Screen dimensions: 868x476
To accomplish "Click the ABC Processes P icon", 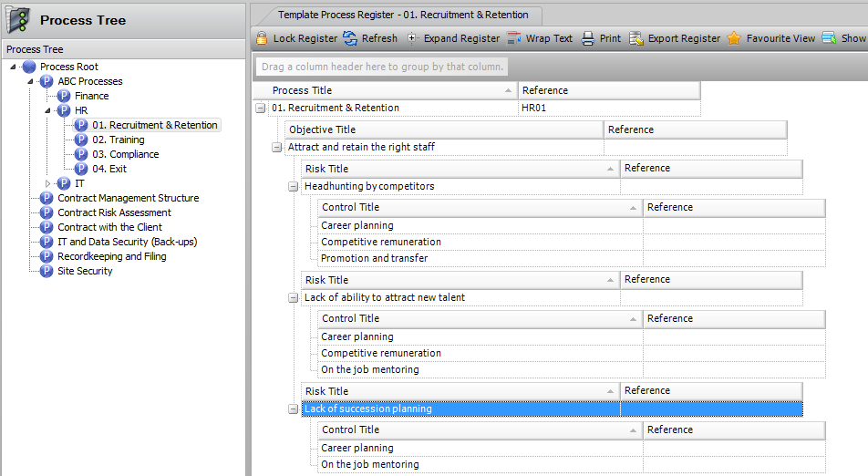I will (46, 81).
